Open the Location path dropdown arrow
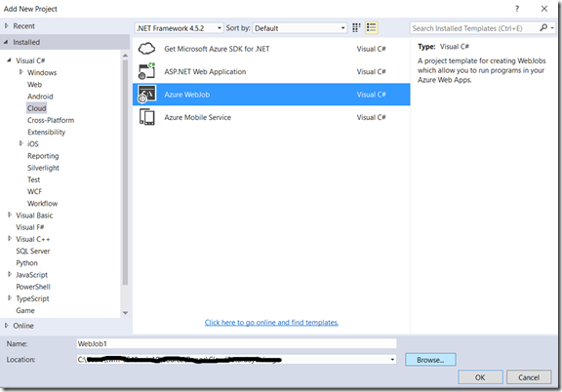This screenshot has height=392, width=562. coord(392,360)
